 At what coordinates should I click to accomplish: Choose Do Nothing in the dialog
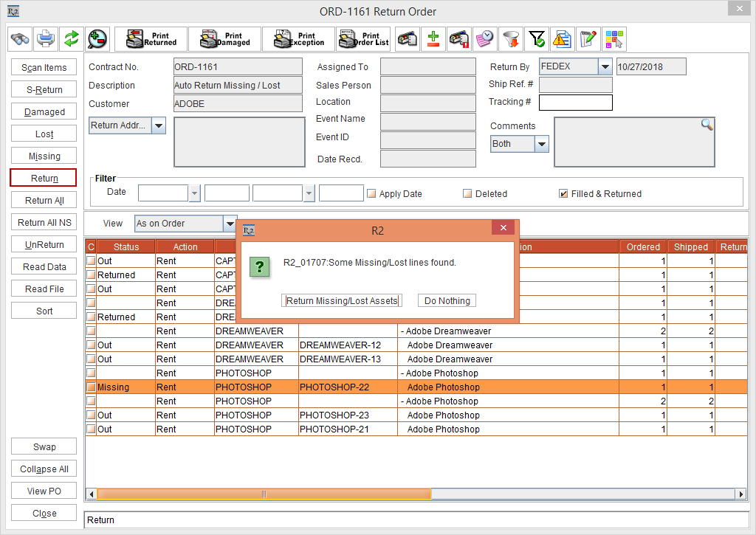point(447,300)
